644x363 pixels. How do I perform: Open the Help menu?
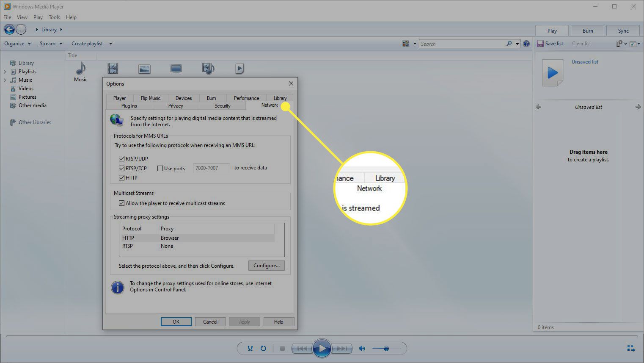(x=72, y=17)
